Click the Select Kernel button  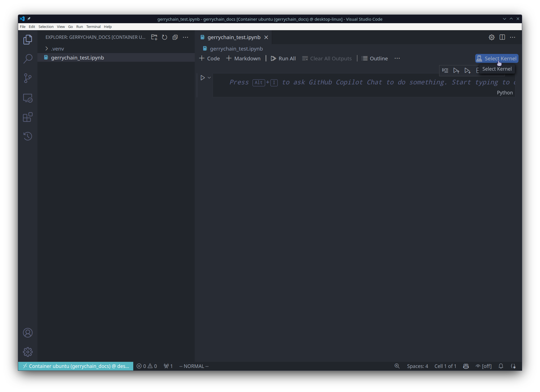point(496,58)
